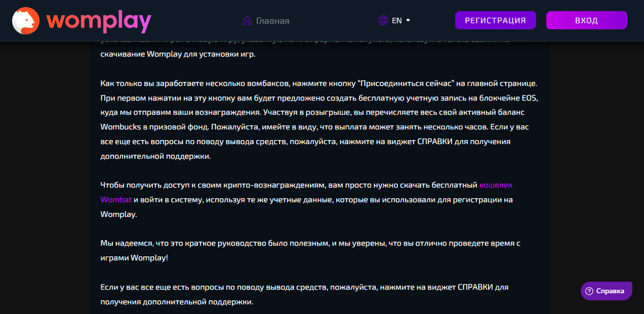
Task: Click the Womplay wombat logo icon
Action: click(x=25, y=21)
